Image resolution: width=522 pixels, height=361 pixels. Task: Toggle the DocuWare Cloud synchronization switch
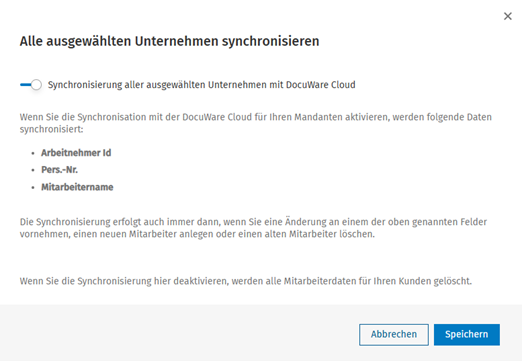coord(31,85)
